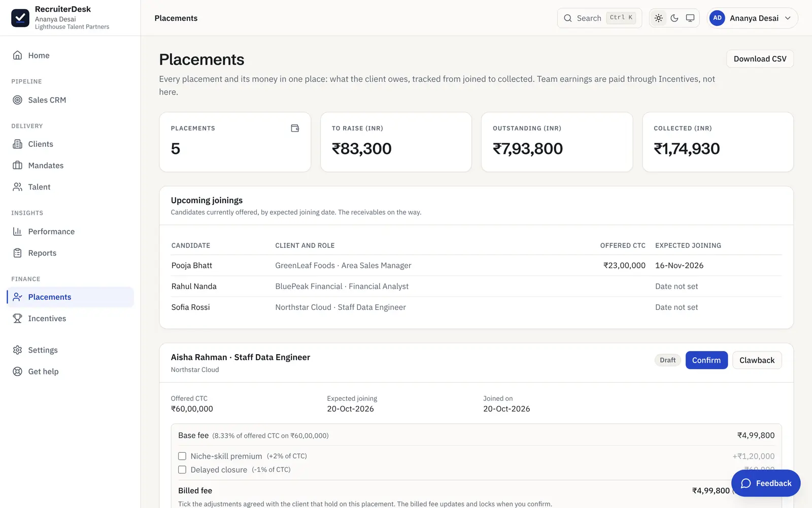The image size is (812, 508).
Task: Click GreenLeaf Foods · Area Sales Manager
Action: 343,266
